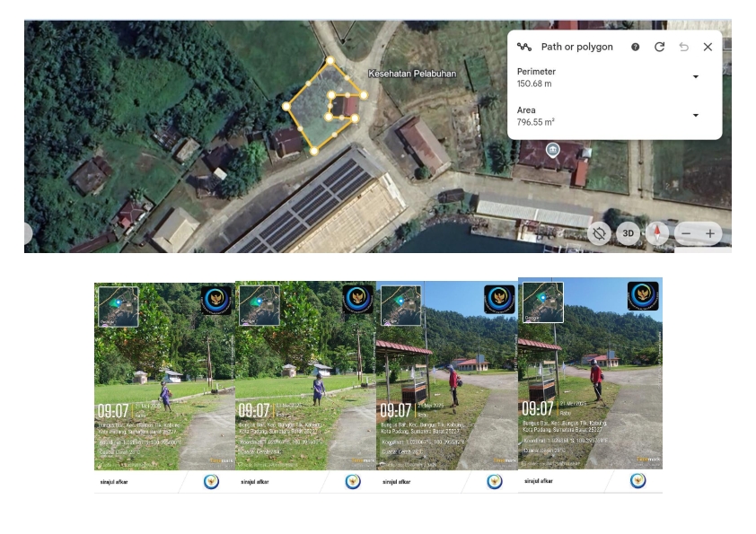Screen dimensions: 756x534
Task: Close the Path or polygon panel
Action: [x=708, y=47]
